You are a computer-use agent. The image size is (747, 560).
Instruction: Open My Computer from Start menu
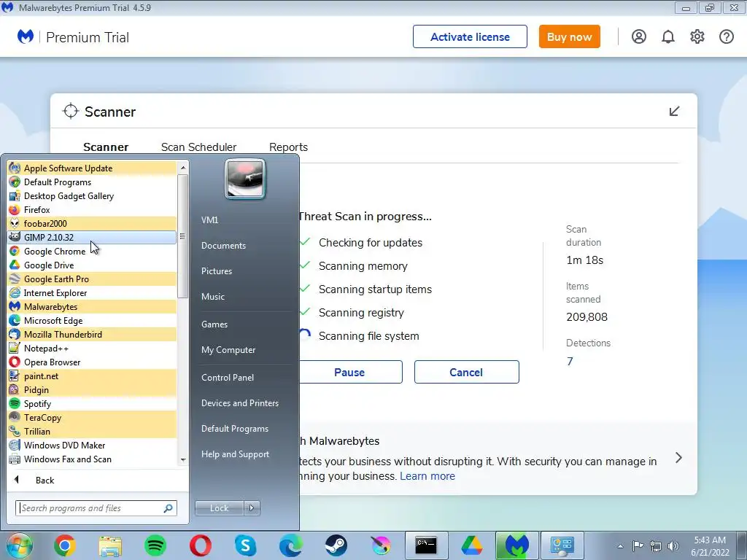228,349
